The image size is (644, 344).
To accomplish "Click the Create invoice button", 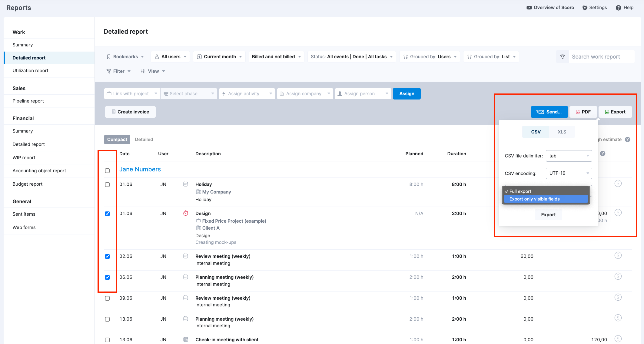I will coord(130,112).
